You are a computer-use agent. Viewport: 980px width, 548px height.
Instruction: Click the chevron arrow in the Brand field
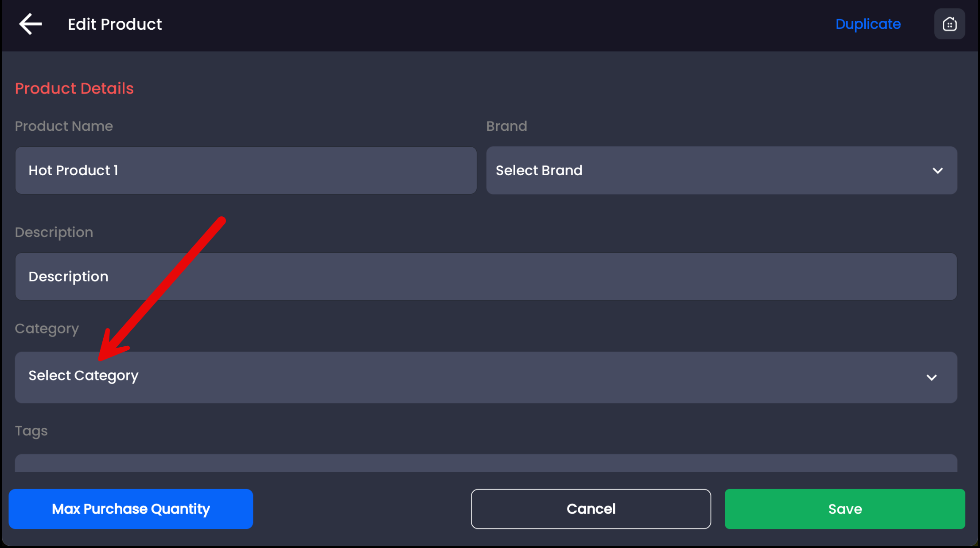click(x=937, y=171)
